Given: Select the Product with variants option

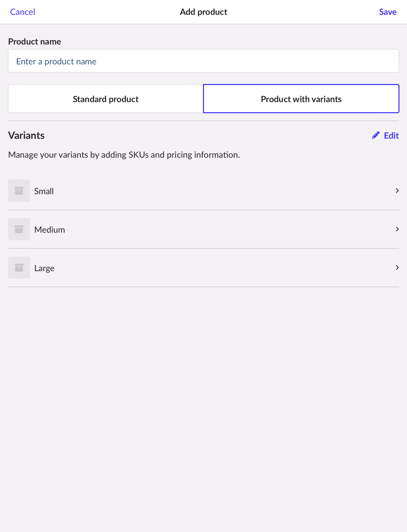Looking at the screenshot, I should point(301,99).
